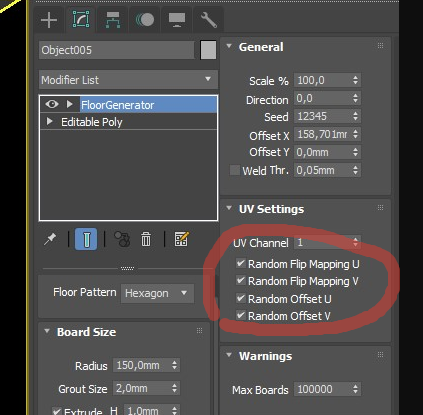Switch to the Hierarchy panel tab
The width and height of the screenshot is (423, 415).
pyautogui.click(x=113, y=20)
